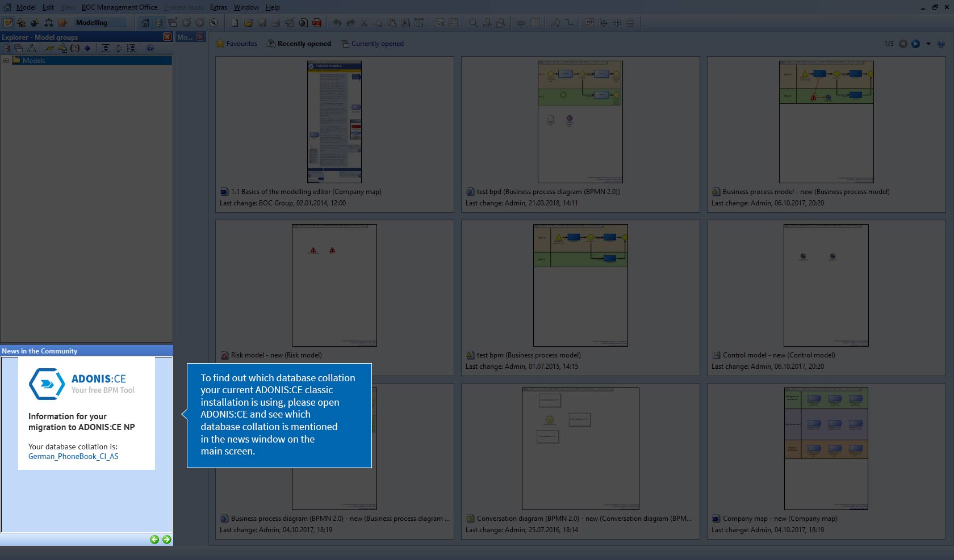
Task: Click the home icon in the toolbar
Action: tap(145, 23)
